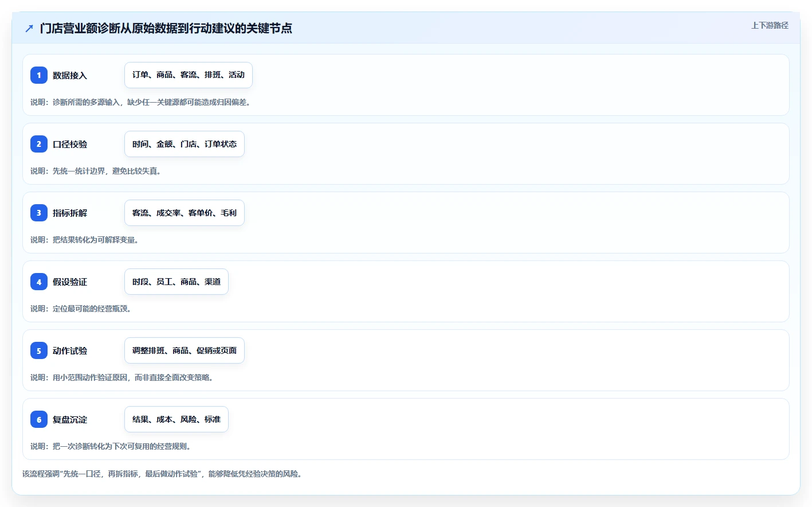Click step number badge 3
This screenshot has width=812, height=507.
(39, 213)
